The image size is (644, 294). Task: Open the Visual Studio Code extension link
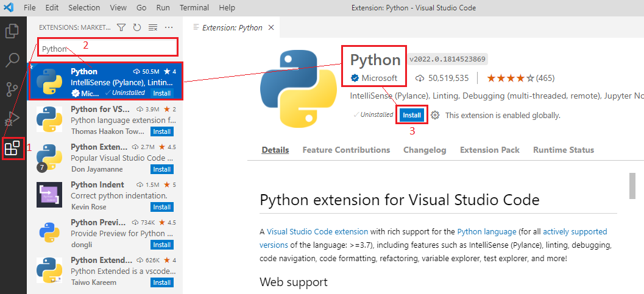coord(317,232)
